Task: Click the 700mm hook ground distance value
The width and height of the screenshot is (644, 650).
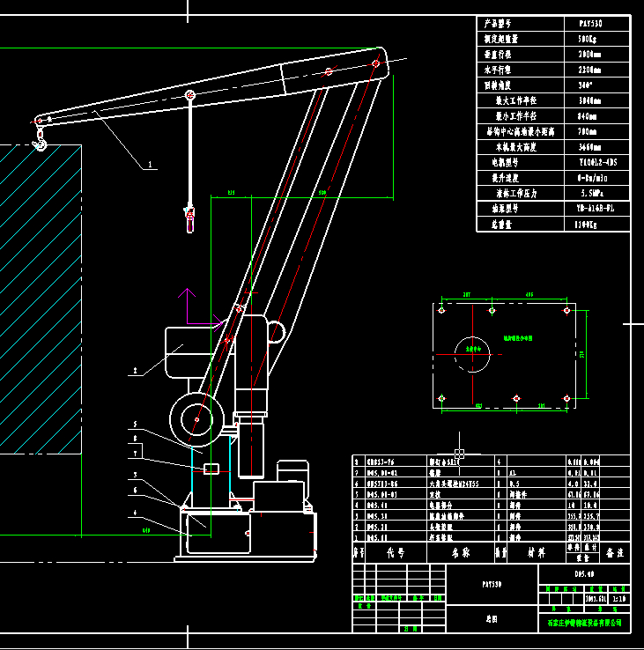Action: point(588,132)
